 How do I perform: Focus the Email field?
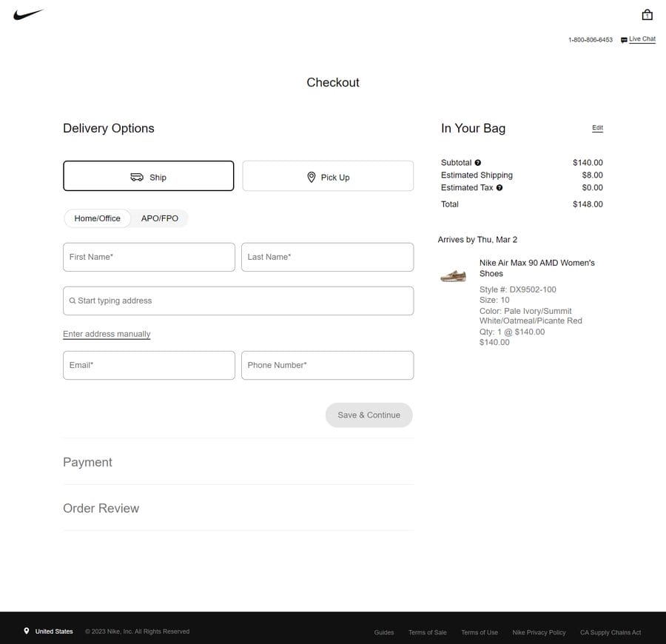(149, 366)
